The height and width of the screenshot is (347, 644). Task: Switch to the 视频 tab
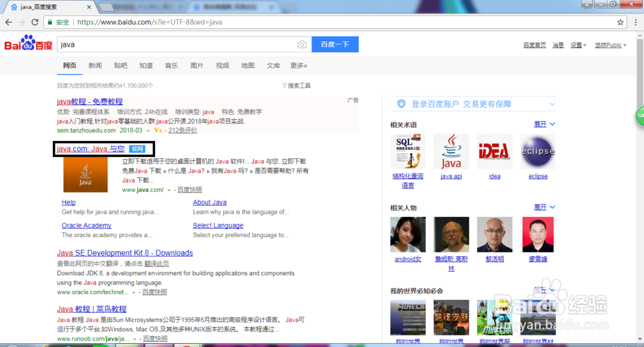222,66
